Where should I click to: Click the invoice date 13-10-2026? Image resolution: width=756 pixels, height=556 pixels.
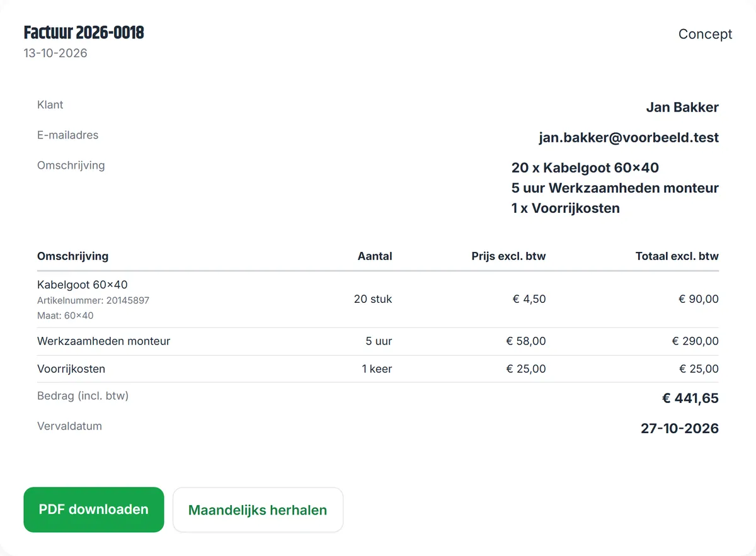point(55,53)
